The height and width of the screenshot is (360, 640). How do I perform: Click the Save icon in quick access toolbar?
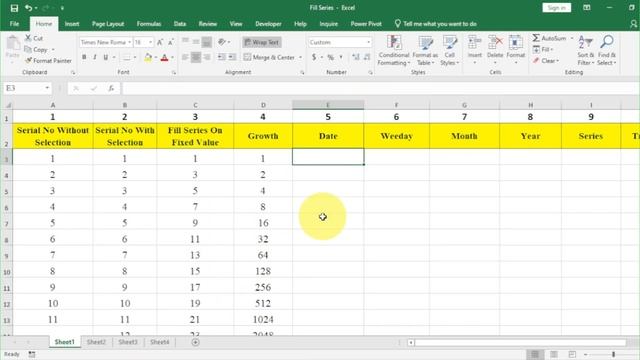pyautogui.click(x=14, y=8)
